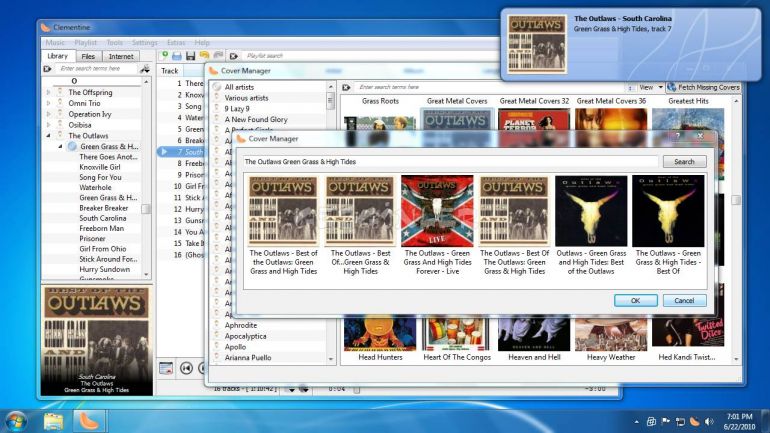The height and width of the screenshot is (433, 770).
Task: Open the Playlist menu
Action: point(85,43)
